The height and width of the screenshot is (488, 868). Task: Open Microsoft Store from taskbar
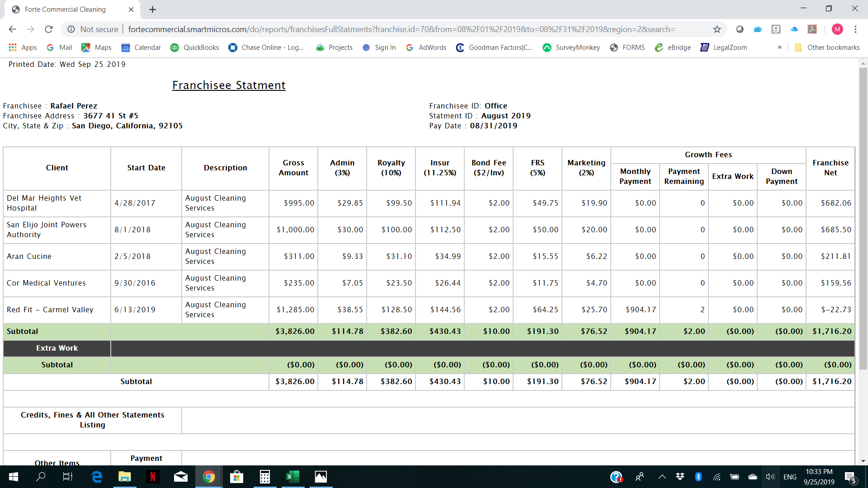(236, 477)
